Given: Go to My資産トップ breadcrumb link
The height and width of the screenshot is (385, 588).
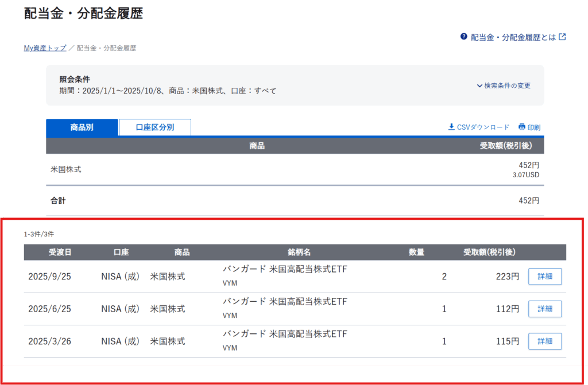Looking at the screenshot, I should pyautogui.click(x=45, y=48).
